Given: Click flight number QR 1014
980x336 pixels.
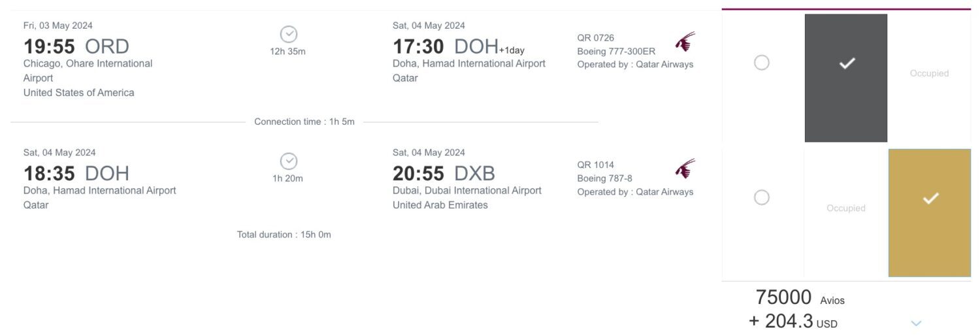Looking at the screenshot, I should pyautogui.click(x=596, y=165).
